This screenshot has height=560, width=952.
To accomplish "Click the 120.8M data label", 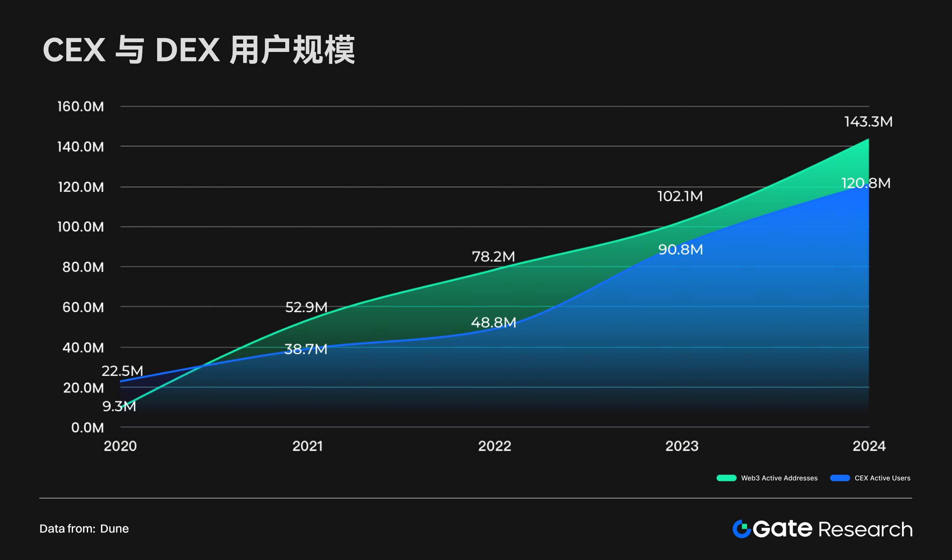I will pyautogui.click(x=866, y=183).
